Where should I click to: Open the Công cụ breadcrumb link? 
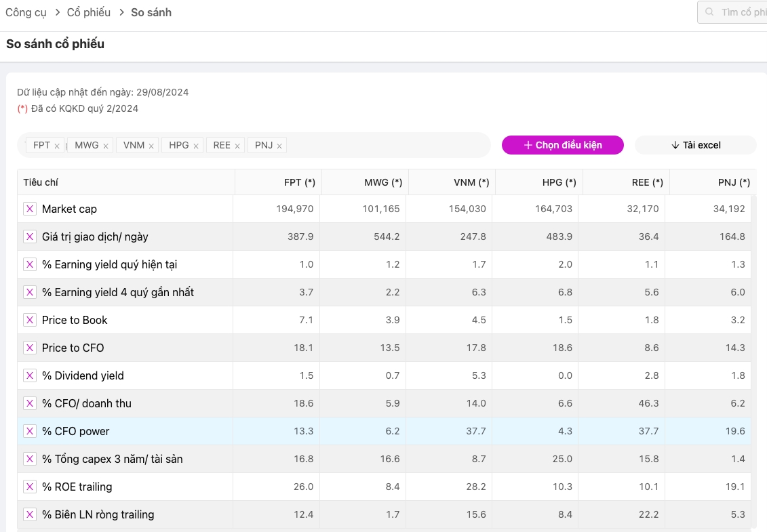26,12
